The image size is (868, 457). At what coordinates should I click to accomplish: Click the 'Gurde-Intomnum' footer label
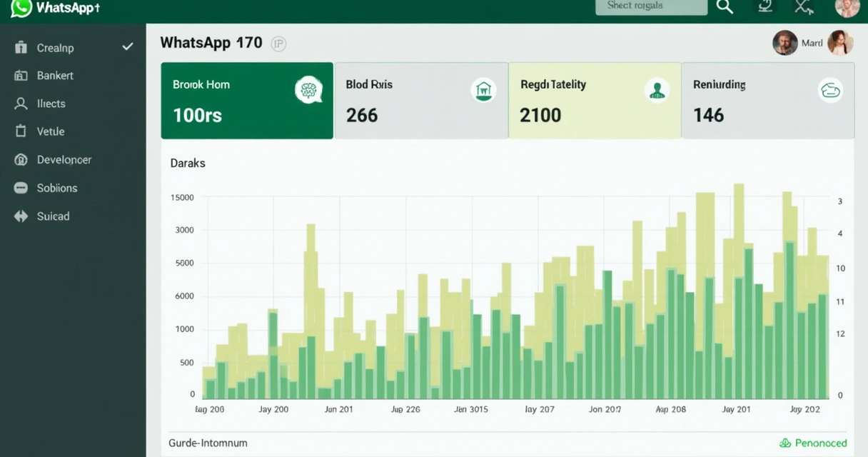point(208,443)
